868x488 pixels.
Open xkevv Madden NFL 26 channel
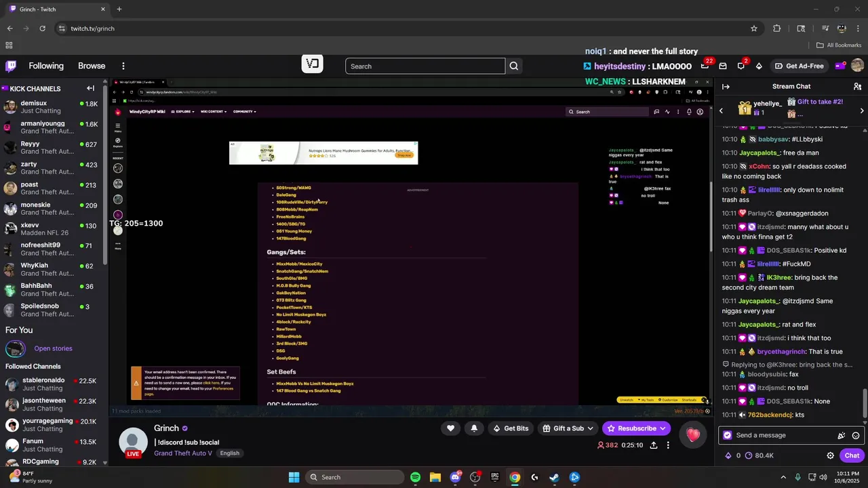(x=52, y=228)
